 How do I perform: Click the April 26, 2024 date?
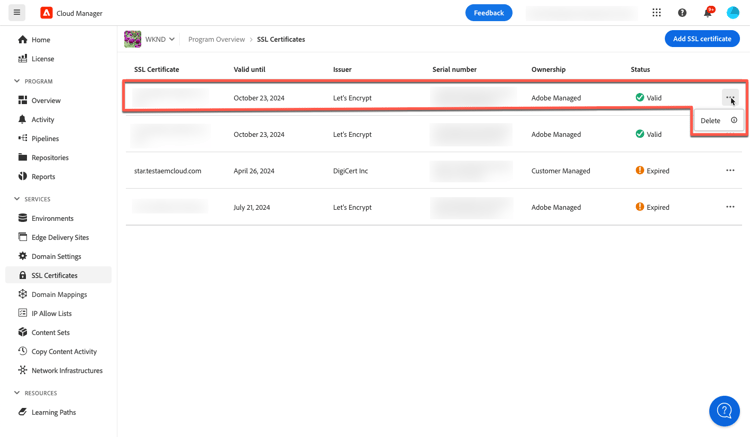[254, 171]
